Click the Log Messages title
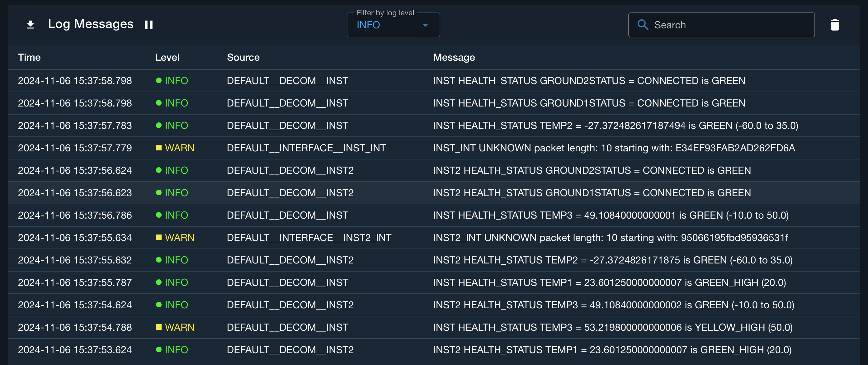The width and height of the screenshot is (868, 365). tap(91, 24)
